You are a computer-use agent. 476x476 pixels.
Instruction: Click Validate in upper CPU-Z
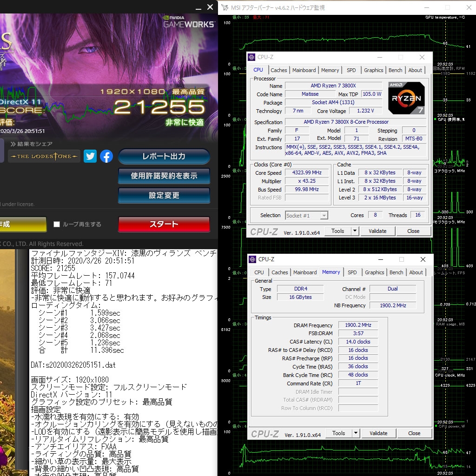[377, 231]
